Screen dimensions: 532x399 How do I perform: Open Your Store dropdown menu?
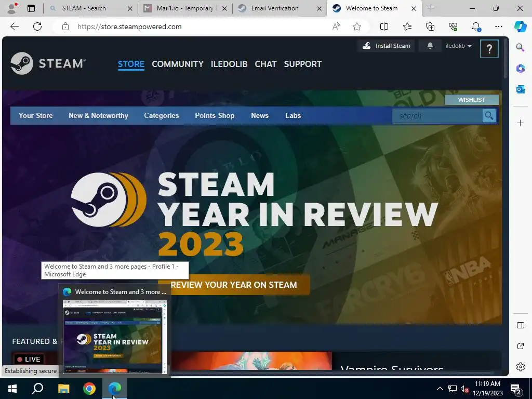[x=36, y=116]
